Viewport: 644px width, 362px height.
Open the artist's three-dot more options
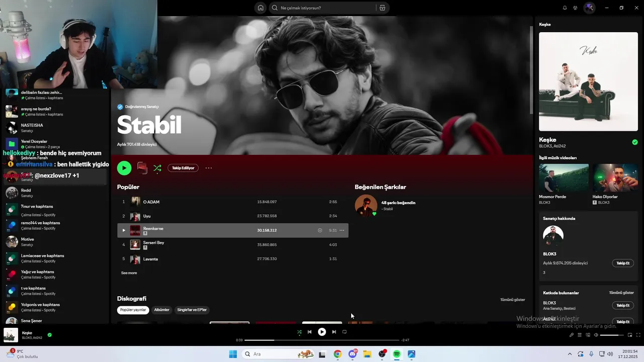click(209, 168)
